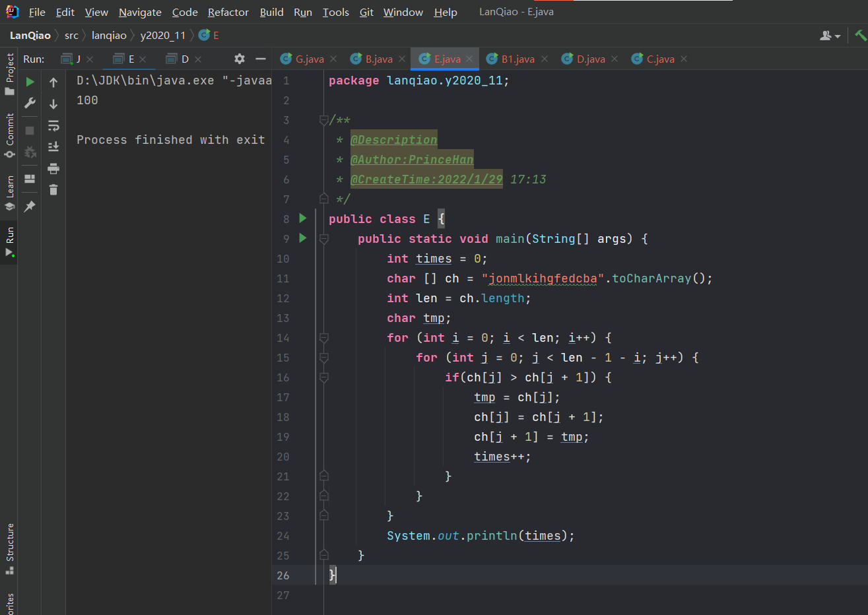
Task: Hide the Run tool window
Action: [261, 59]
